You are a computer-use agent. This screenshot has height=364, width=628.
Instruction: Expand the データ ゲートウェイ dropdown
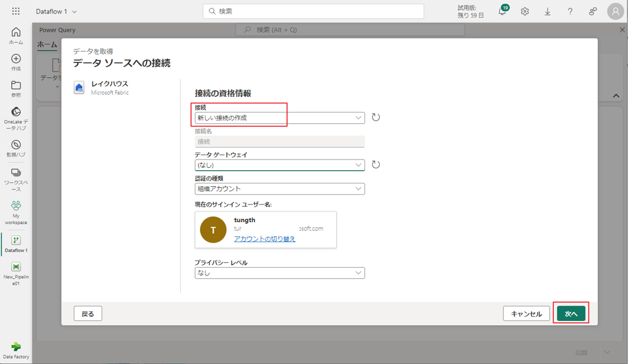279,165
